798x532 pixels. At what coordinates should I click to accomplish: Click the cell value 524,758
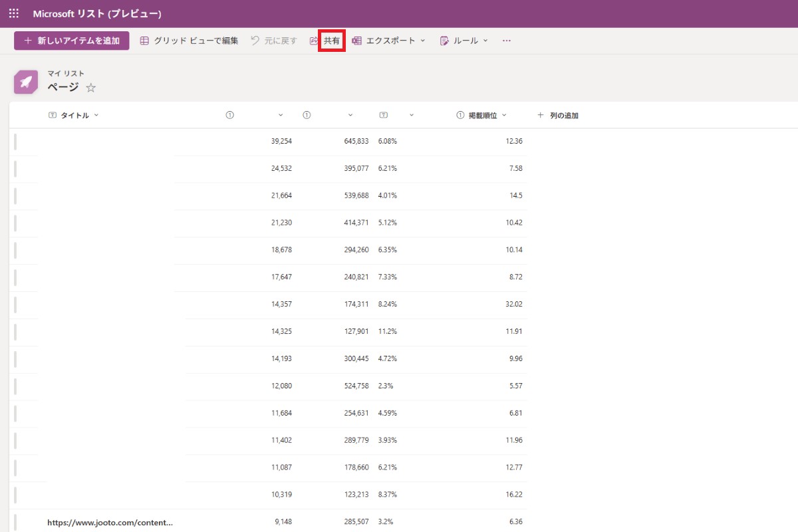point(356,386)
